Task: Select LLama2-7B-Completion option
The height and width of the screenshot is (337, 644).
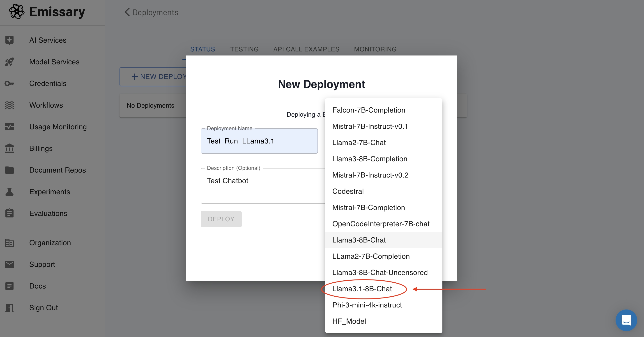Action: point(384,256)
